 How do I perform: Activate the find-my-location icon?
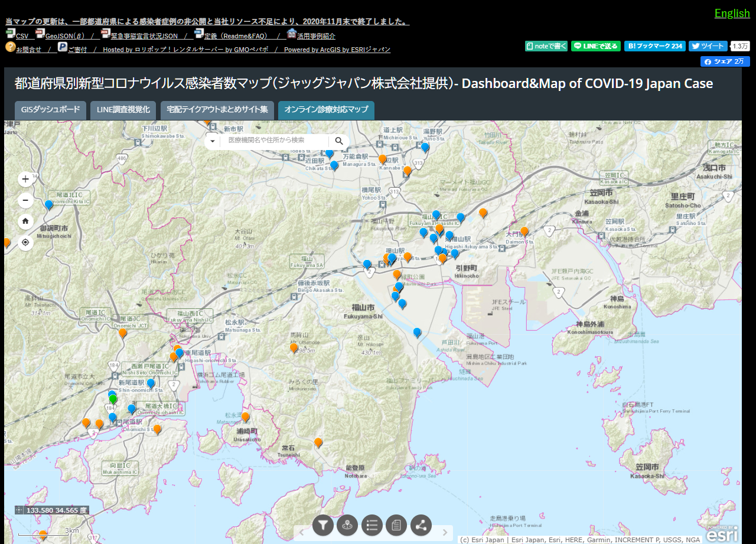(x=25, y=242)
